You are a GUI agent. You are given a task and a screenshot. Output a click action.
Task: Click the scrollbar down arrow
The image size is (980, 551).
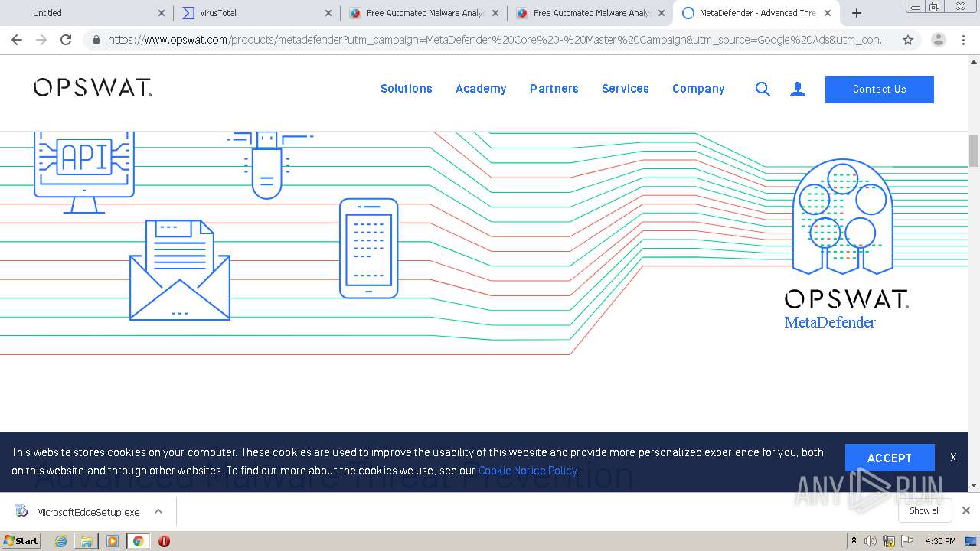pyautogui.click(x=974, y=485)
